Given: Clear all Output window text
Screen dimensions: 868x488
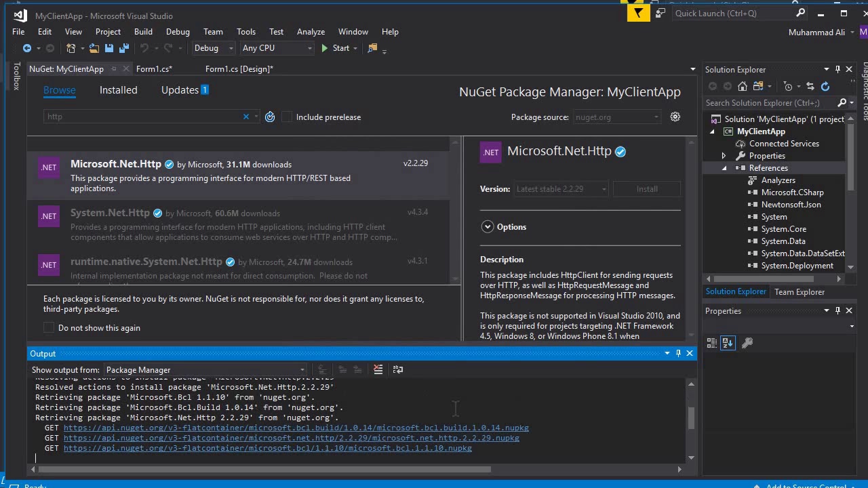Looking at the screenshot, I should click(378, 369).
